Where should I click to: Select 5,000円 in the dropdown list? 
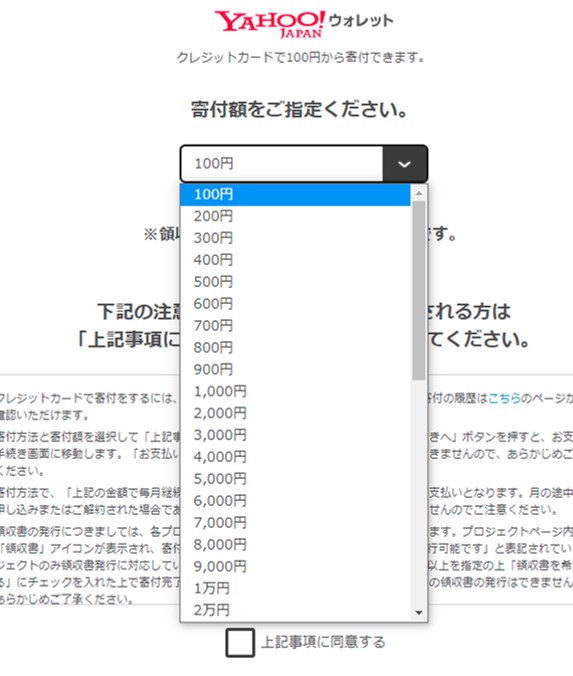click(x=295, y=479)
